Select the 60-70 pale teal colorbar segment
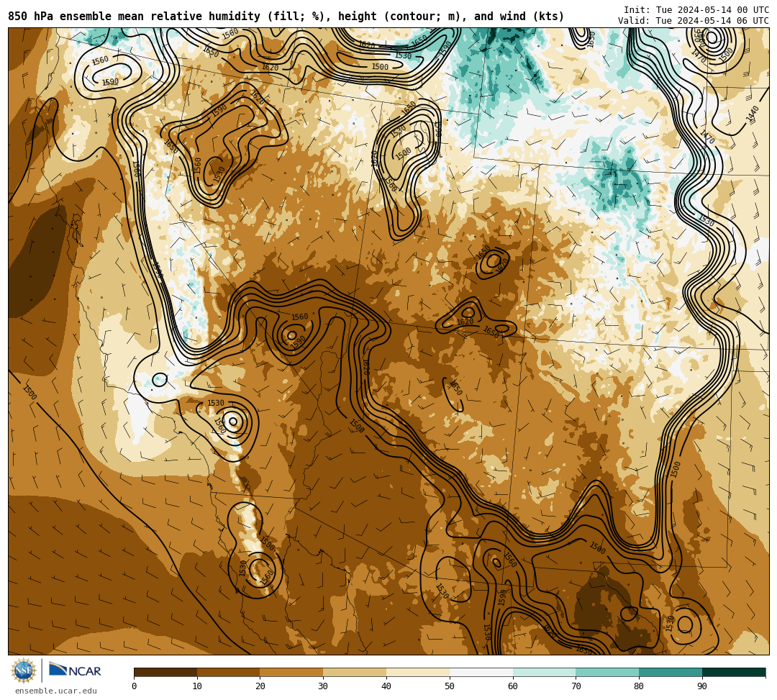The height and width of the screenshot is (700, 777). [x=545, y=672]
